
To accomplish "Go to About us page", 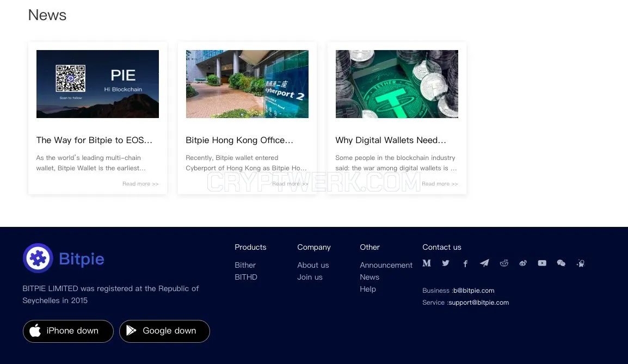I will click(x=313, y=265).
